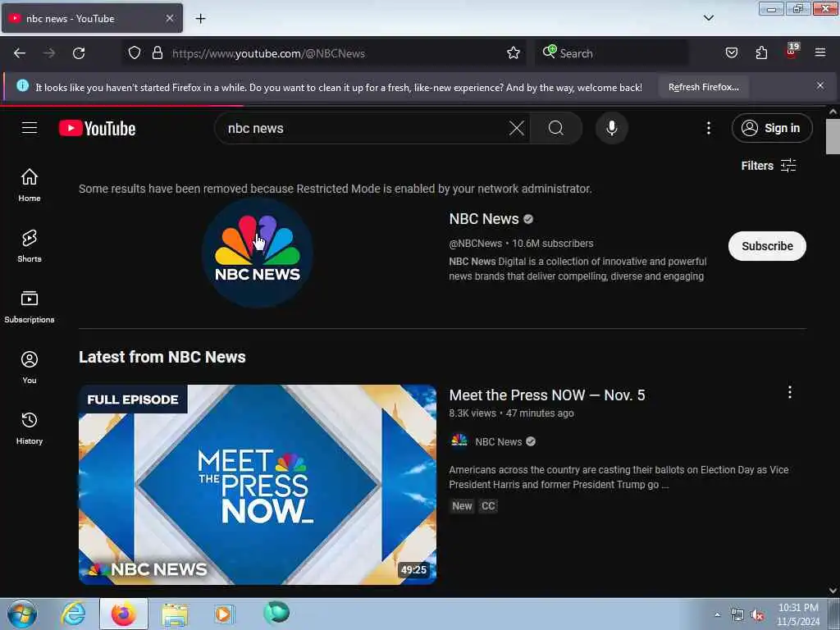Open the Firefox extensions puzzle icon
This screenshot has height=630, width=840.
[x=761, y=52]
